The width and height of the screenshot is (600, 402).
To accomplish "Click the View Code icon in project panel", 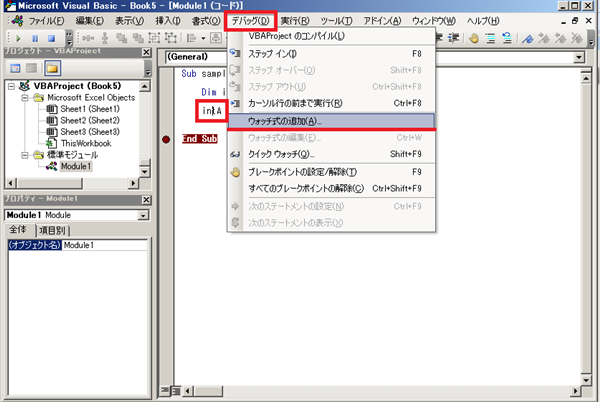I will coord(15,68).
